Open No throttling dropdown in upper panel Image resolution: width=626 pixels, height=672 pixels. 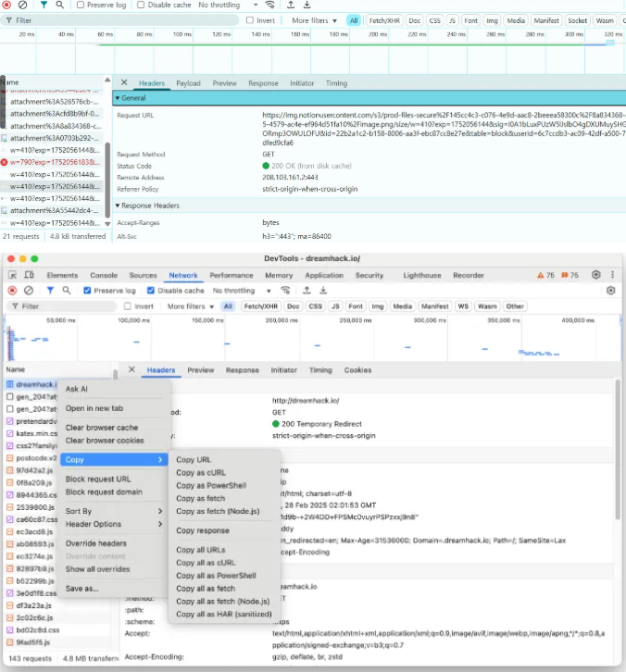click(228, 5)
